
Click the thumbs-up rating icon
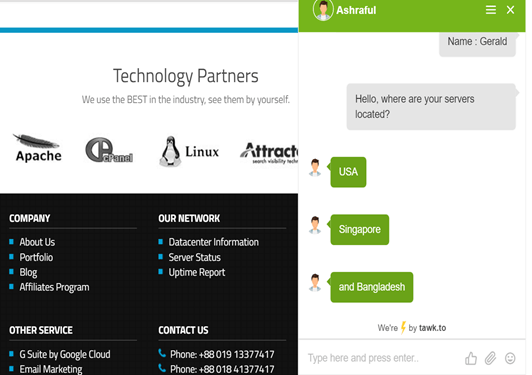point(471,358)
